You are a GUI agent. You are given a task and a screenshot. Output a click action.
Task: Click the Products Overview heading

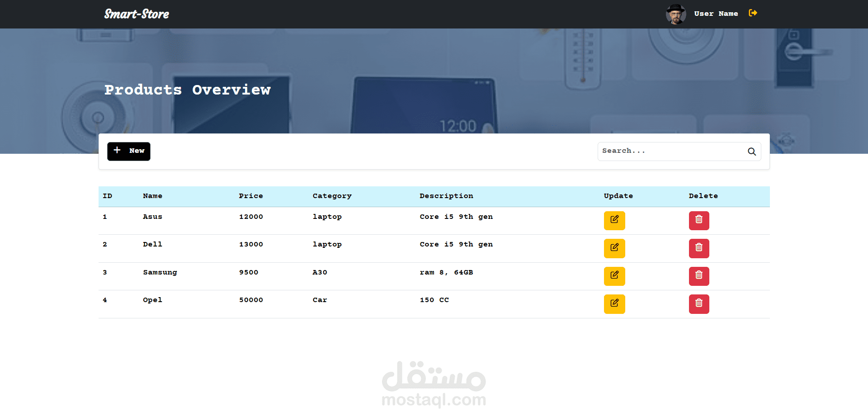click(187, 90)
